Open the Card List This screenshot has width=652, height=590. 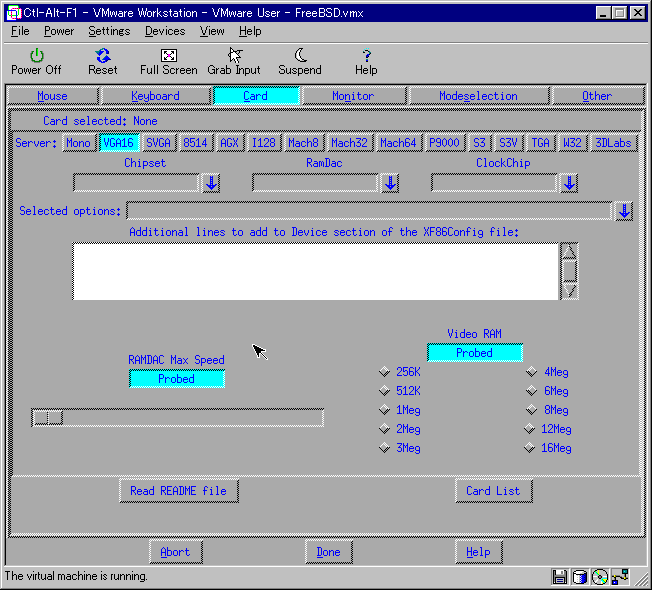pos(494,491)
